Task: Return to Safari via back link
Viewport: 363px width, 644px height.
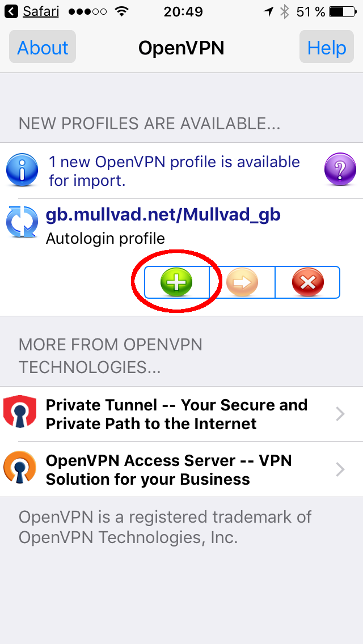Action: click(32, 12)
